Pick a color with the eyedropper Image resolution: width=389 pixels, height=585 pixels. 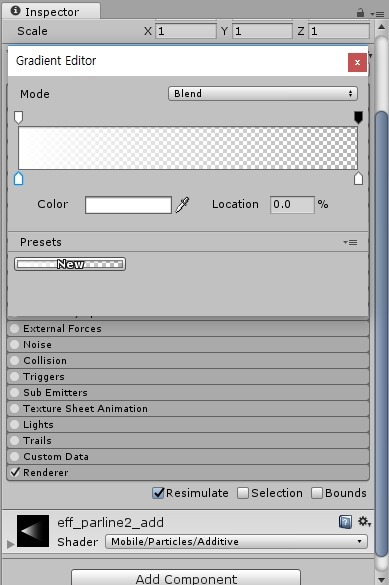182,204
